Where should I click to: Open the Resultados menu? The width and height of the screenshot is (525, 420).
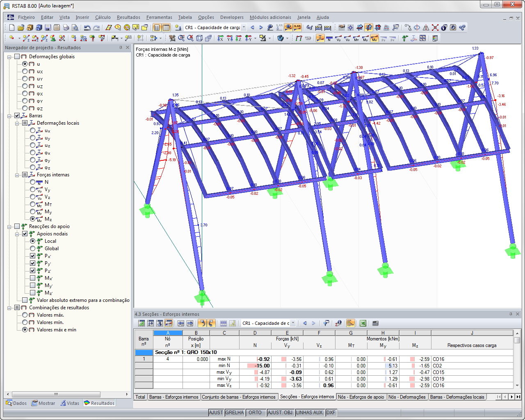[128, 17]
